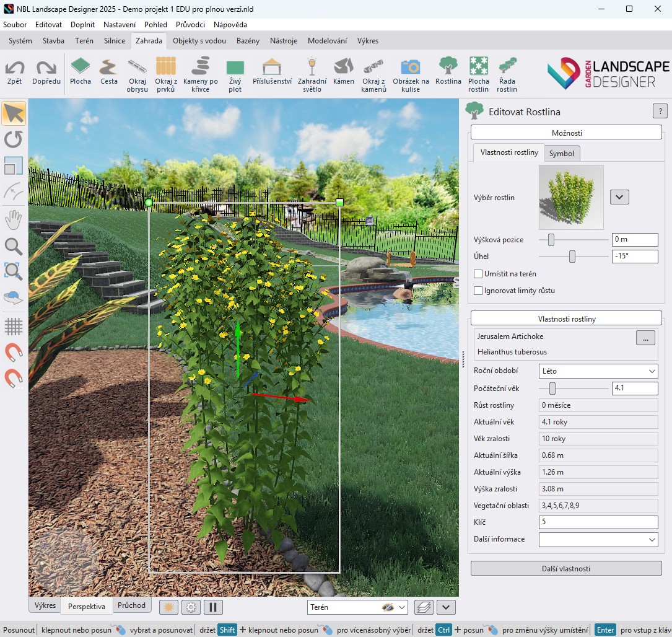Select the Rostlina plant tool
The width and height of the screenshot is (672, 637).
click(448, 71)
